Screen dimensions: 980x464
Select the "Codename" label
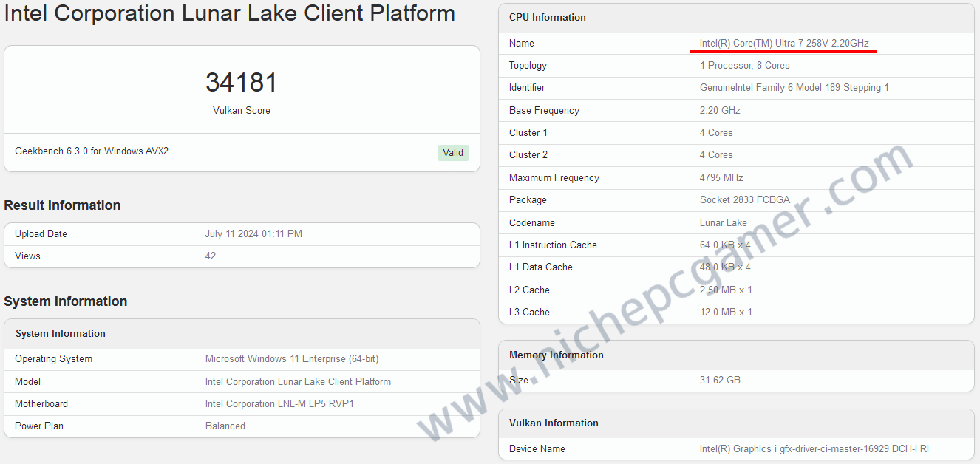tap(532, 223)
